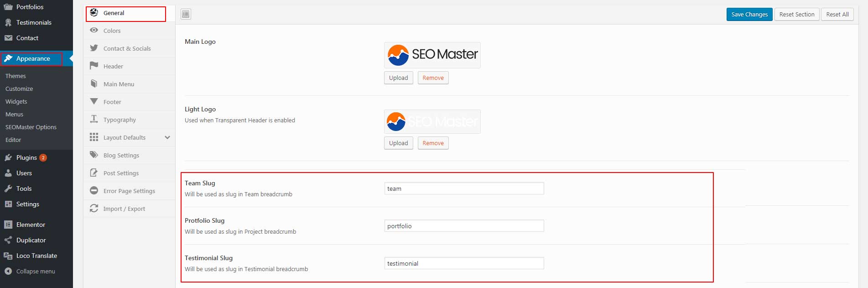Click the Layout Defaults grid icon

[94, 137]
